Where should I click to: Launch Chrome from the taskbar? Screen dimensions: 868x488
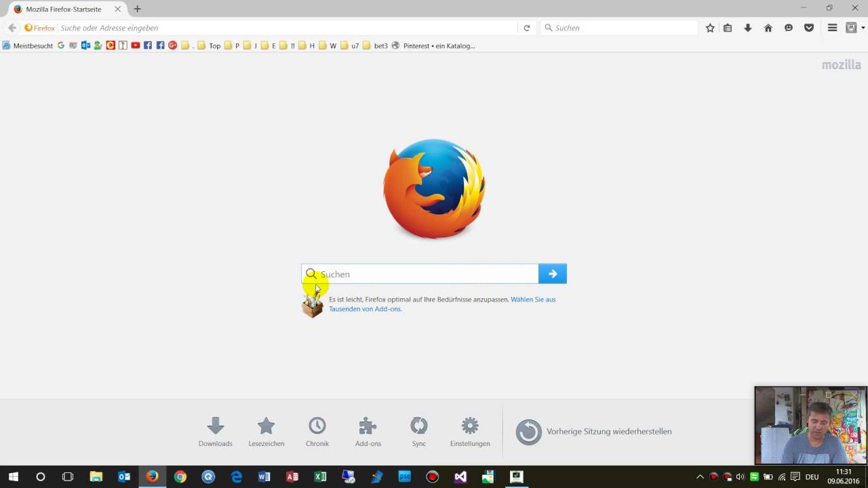(180, 476)
